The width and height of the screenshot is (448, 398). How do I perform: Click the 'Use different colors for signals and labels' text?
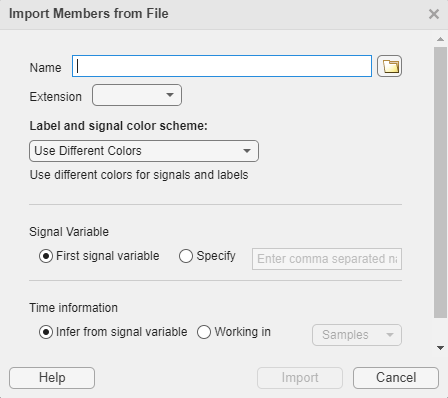point(139,175)
